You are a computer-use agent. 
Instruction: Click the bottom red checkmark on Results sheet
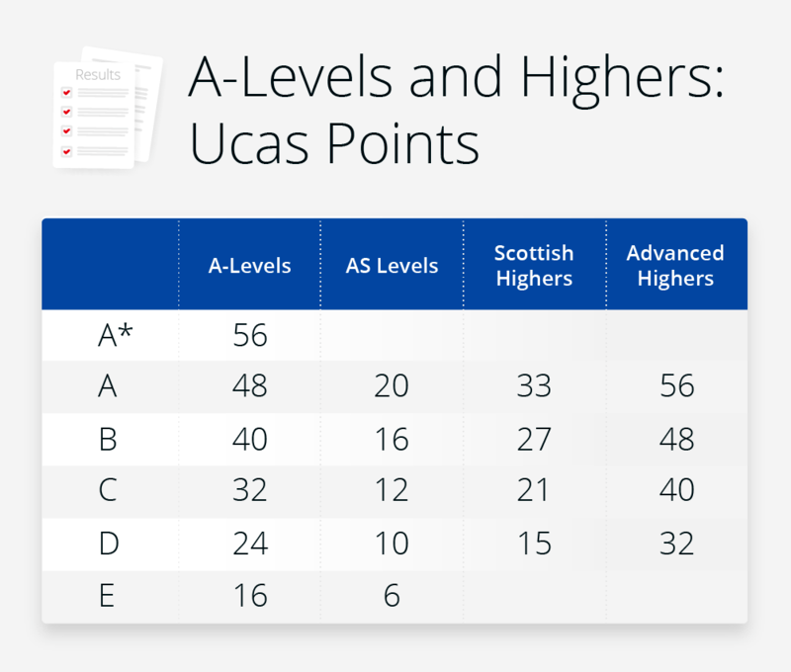66,151
